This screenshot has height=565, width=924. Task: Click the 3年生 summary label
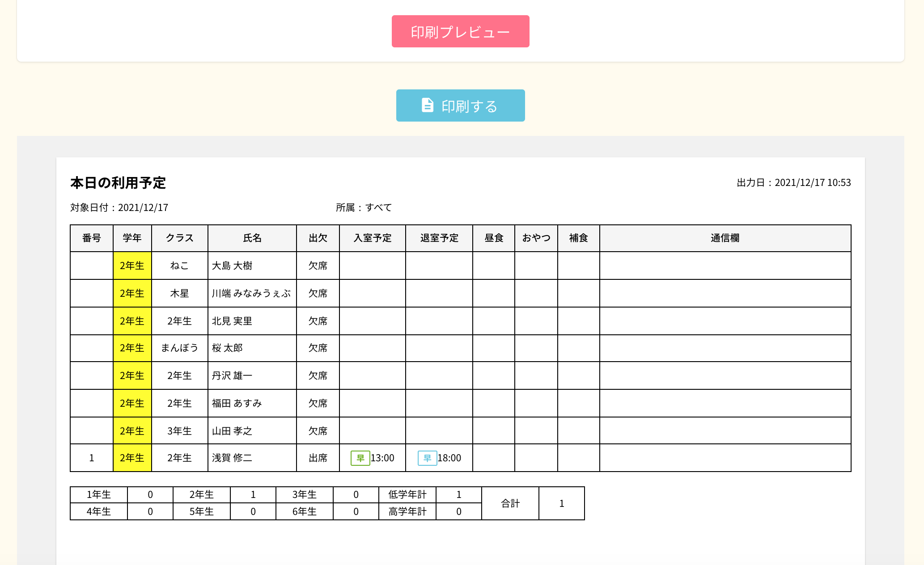pyautogui.click(x=305, y=495)
